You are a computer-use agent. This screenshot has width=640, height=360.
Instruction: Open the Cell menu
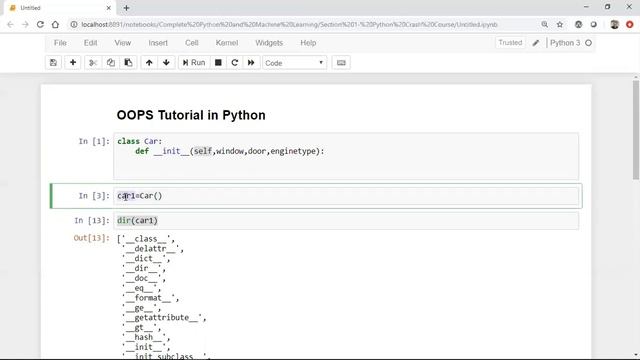192,43
